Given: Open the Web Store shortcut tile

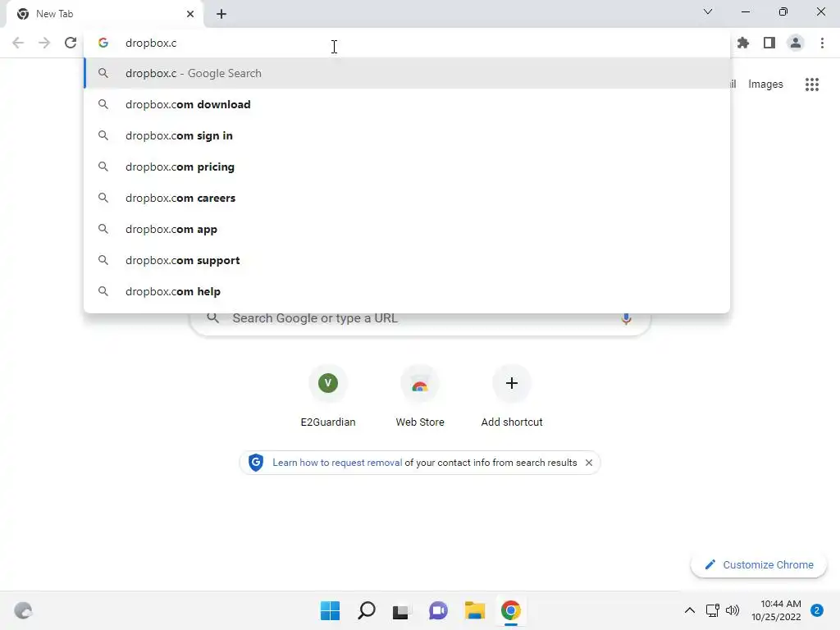Looking at the screenshot, I should tap(420, 395).
